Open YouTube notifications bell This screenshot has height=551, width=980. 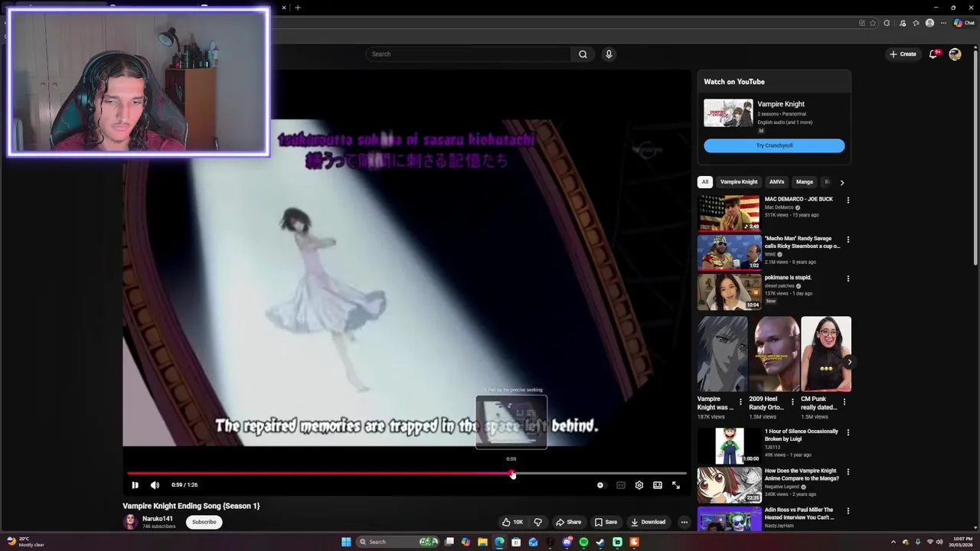point(934,54)
